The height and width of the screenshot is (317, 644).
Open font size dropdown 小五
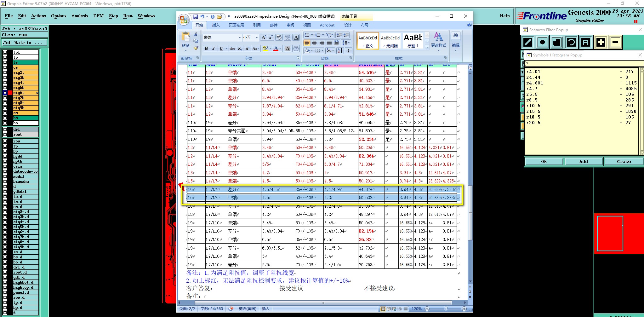coord(257,37)
